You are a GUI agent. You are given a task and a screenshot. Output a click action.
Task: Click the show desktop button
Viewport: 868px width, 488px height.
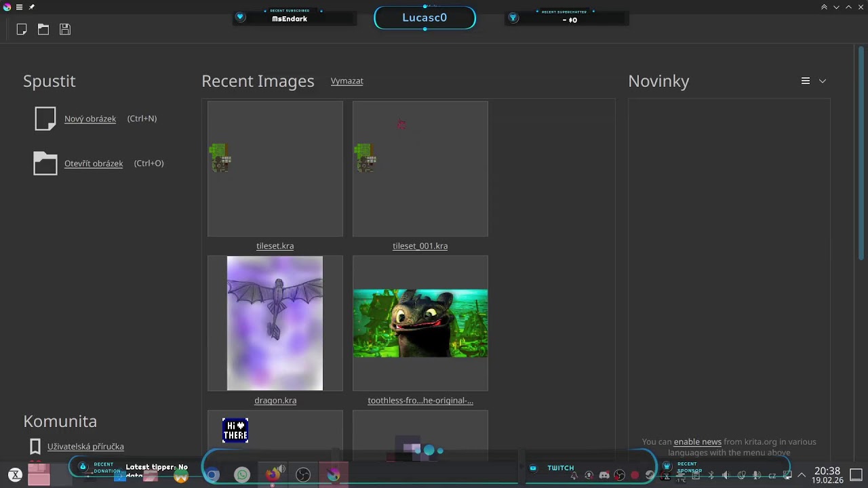(x=856, y=475)
